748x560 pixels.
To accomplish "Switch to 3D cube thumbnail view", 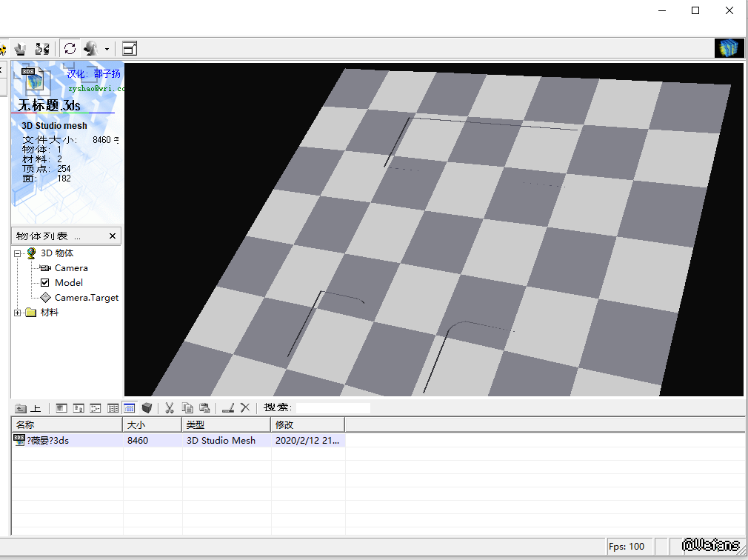I will [147, 408].
